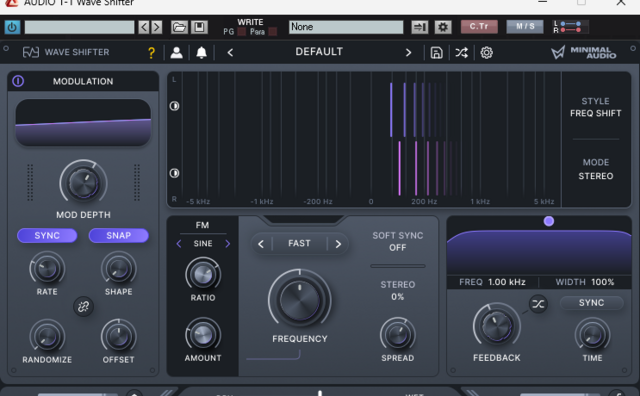Click the Spread knob

pos(398,335)
